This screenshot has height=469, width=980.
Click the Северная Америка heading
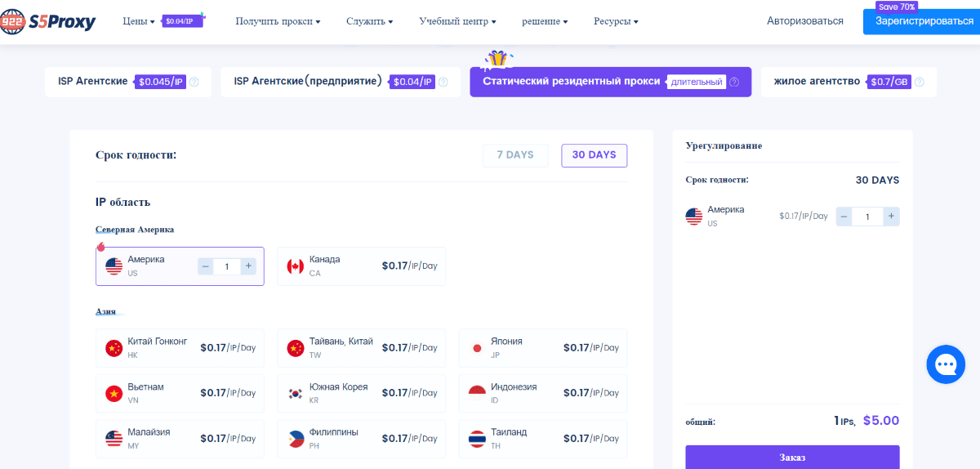point(135,230)
